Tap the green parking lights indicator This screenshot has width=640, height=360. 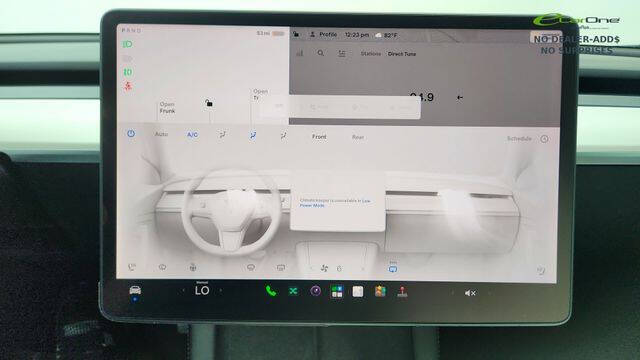tap(128, 72)
